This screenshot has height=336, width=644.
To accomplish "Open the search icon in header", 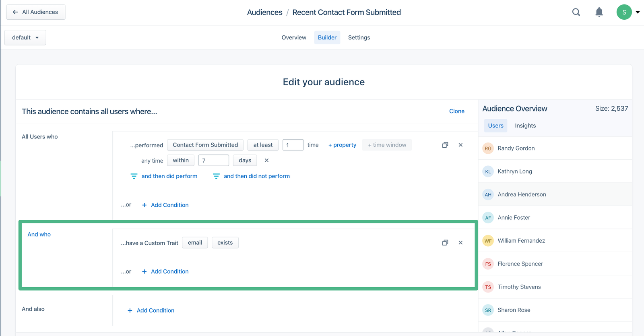I will [x=576, y=12].
